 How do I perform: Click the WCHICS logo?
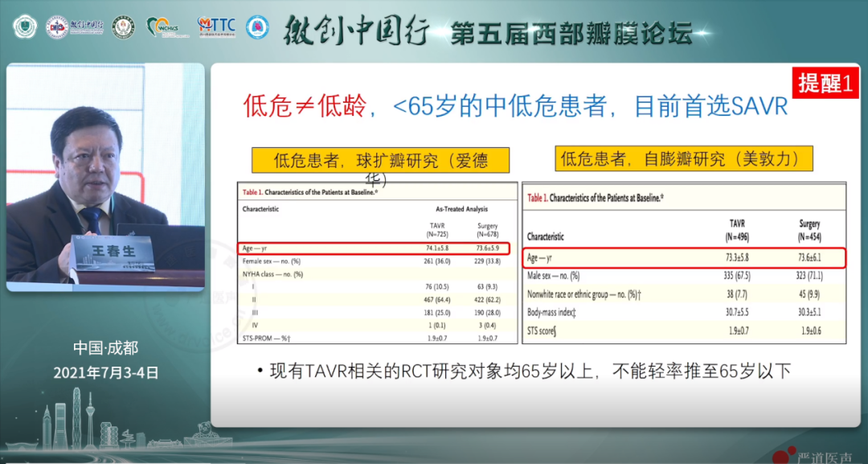(166, 27)
